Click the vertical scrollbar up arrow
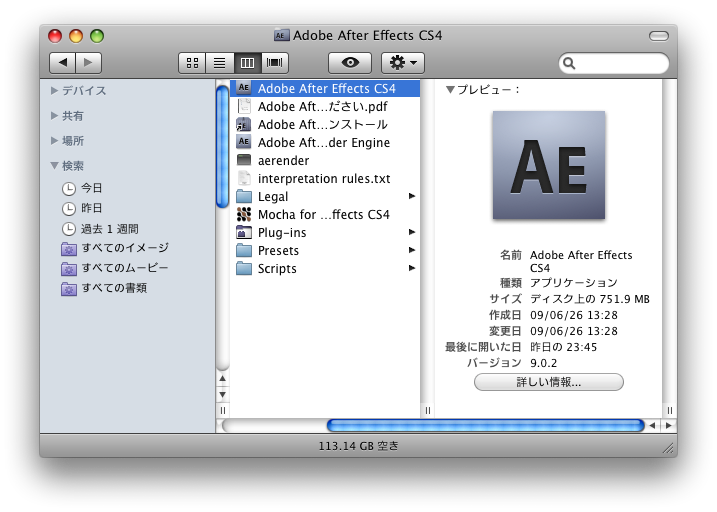 (222, 379)
